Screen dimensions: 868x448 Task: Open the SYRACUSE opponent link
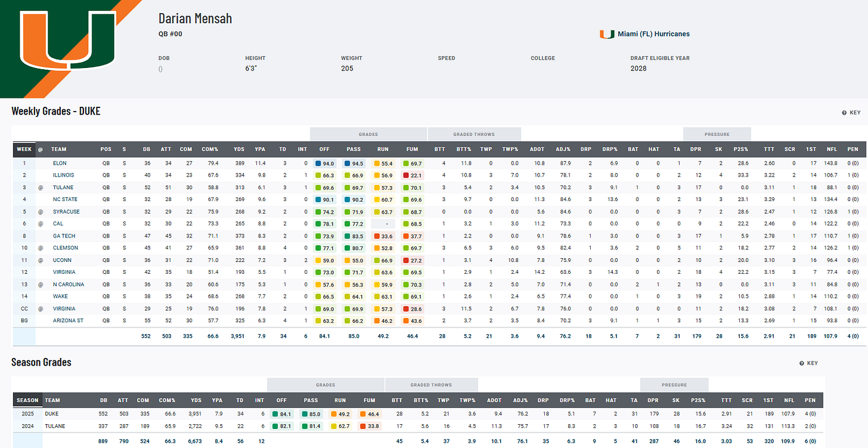pyautogui.click(x=66, y=211)
